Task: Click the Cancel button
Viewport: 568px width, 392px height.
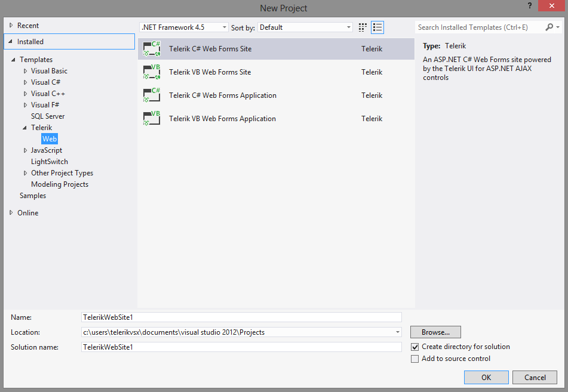Action: click(x=535, y=378)
